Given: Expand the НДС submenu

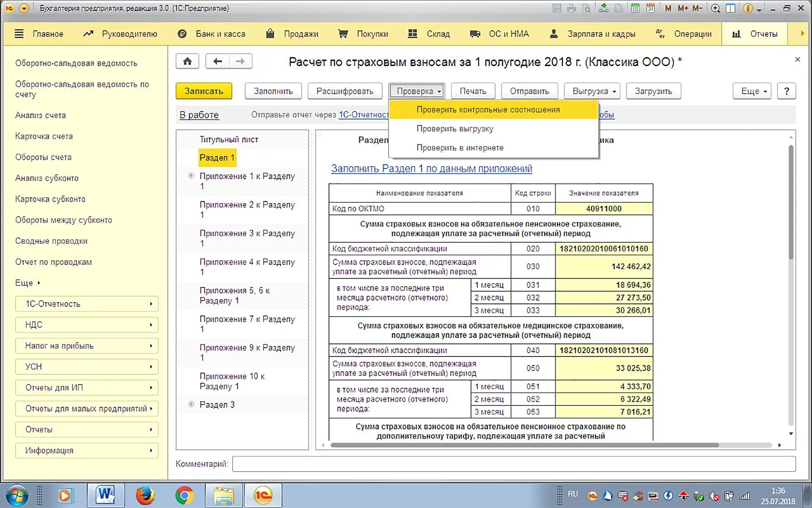Looking at the screenshot, I should (x=87, y=325).
